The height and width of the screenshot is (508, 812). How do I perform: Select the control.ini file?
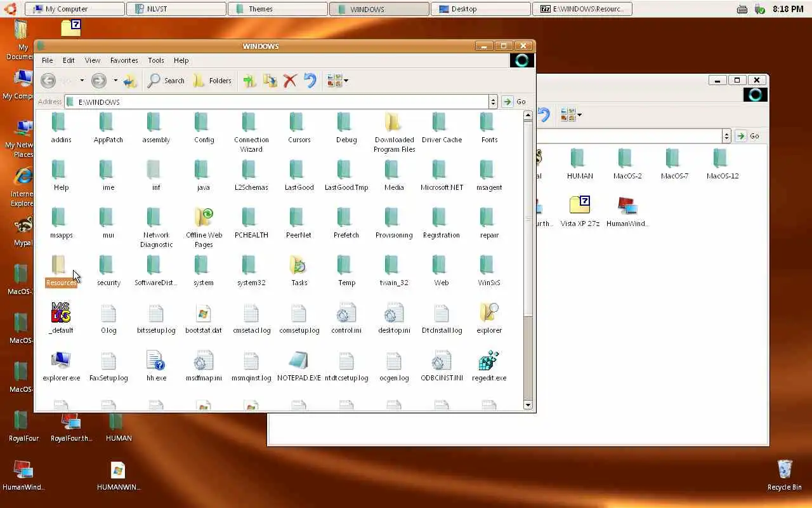[x=346, y=318]
